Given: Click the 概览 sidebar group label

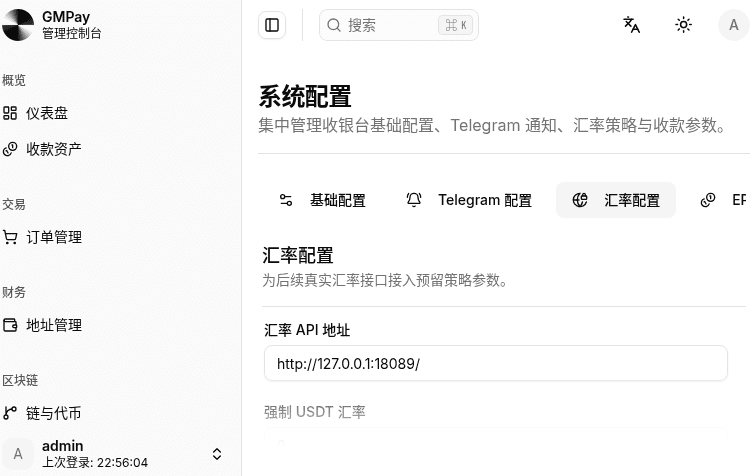Looking at the screenshot, I should [14, 80].
